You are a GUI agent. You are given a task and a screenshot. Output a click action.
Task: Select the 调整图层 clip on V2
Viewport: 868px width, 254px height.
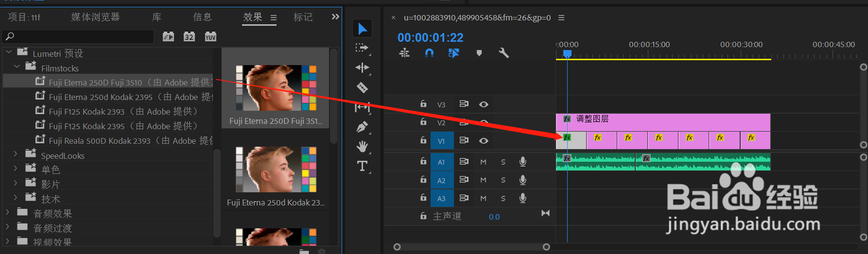[x=663, y=122]
